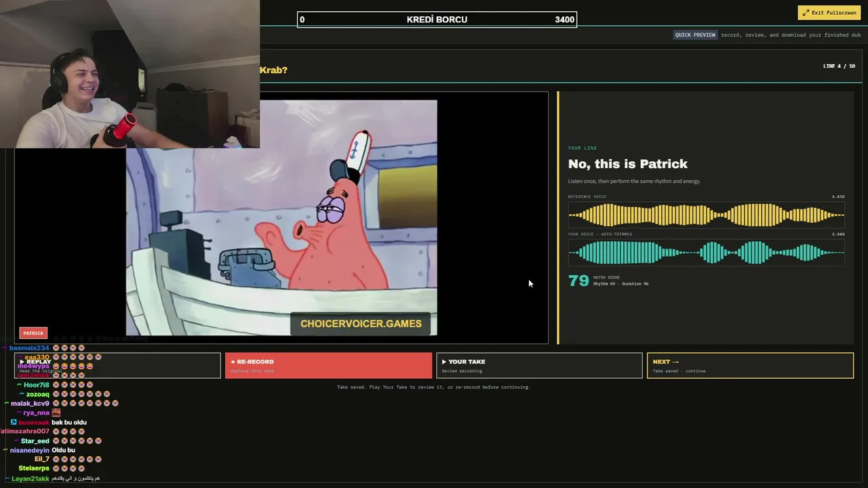This screenshot has width=868, height=488.
Task: Click the REFERENCE VOICE label
Action: click(x=587, y=197)
